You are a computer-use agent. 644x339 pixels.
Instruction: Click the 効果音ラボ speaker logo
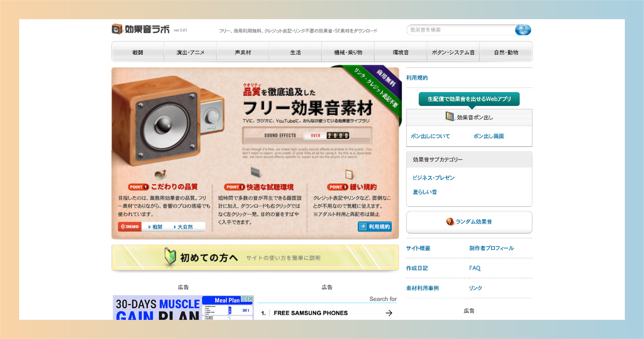(117, 29)
